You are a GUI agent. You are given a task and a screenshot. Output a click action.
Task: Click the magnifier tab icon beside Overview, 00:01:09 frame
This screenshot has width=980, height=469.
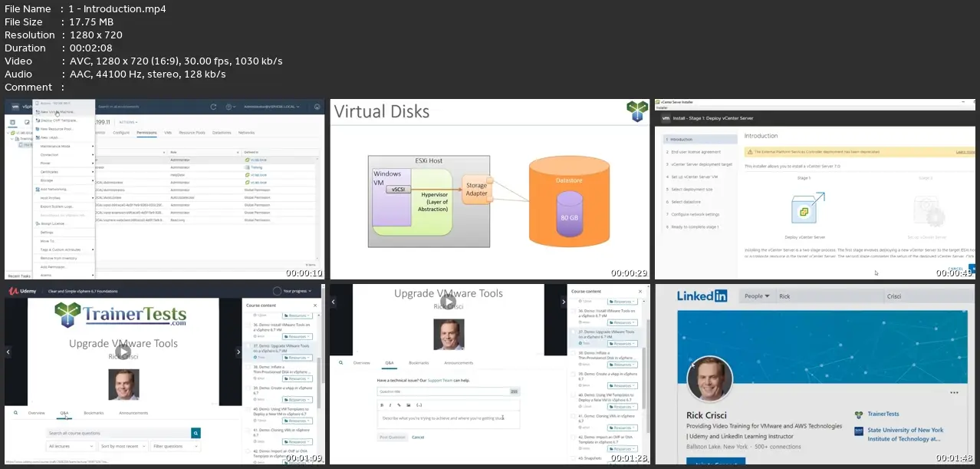point(15,413)
